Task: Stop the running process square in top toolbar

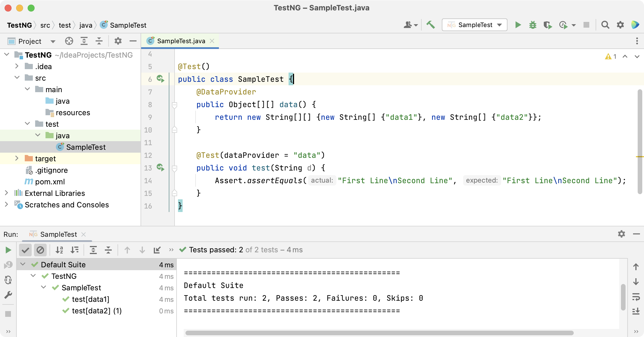Action: (586, 25)
